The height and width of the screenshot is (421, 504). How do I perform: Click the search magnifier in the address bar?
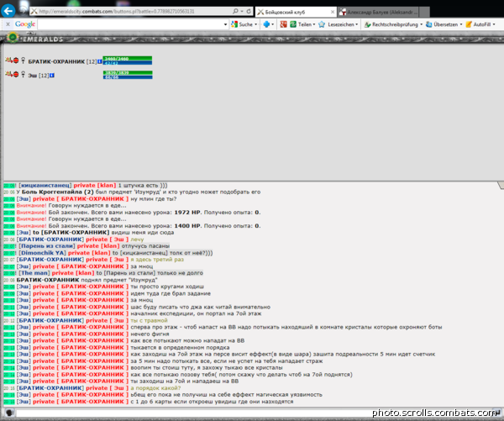(x=235, y=11)
